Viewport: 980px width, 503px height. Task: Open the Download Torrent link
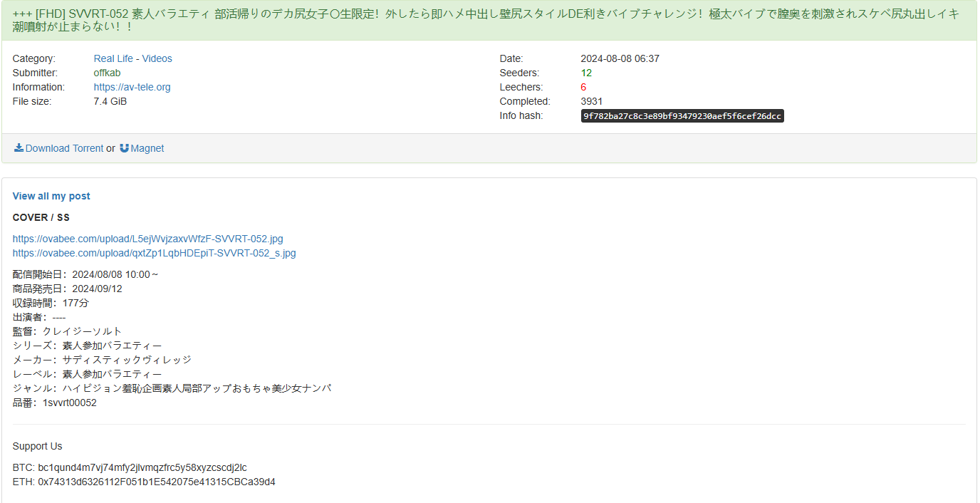[64, 148]
